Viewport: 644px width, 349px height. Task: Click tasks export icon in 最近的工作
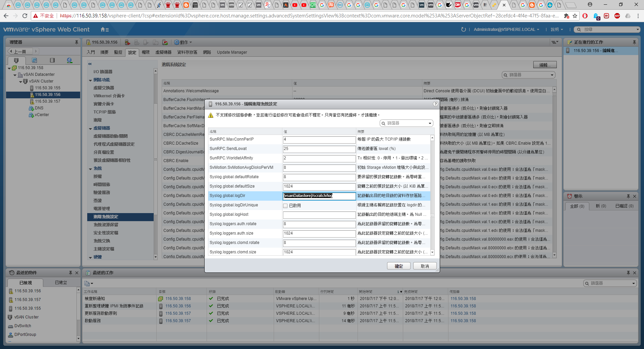(88, 284)
